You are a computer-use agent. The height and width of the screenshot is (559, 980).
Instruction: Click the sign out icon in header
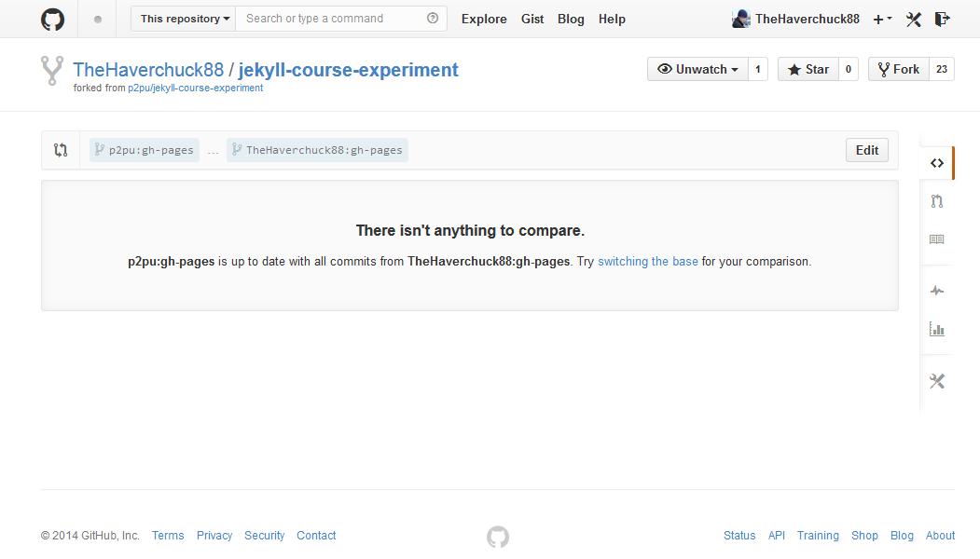pos(942,20)
